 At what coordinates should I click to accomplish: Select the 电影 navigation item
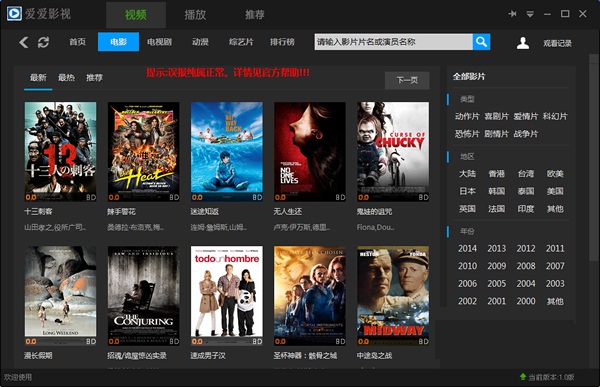tap(118, 42)
